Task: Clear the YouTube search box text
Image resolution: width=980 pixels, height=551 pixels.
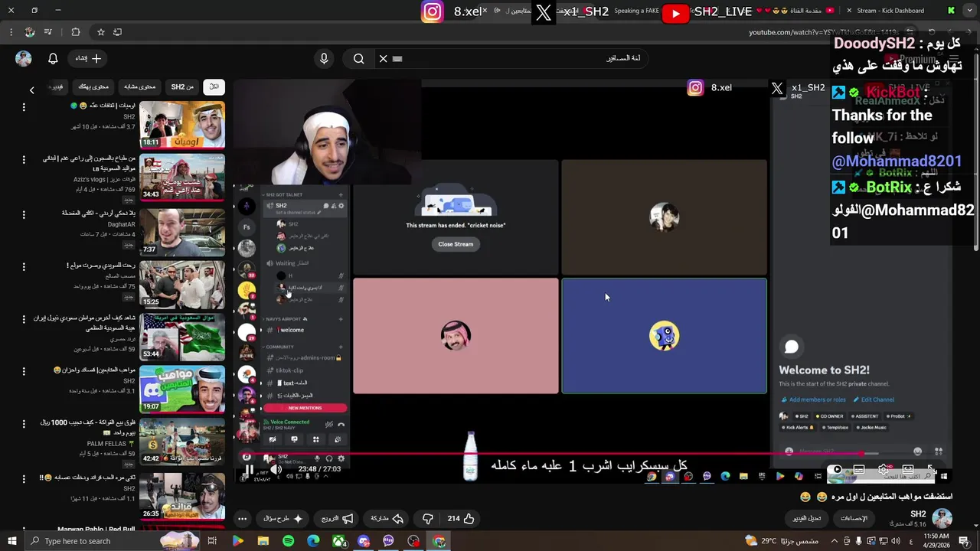Action: [384, 58]
